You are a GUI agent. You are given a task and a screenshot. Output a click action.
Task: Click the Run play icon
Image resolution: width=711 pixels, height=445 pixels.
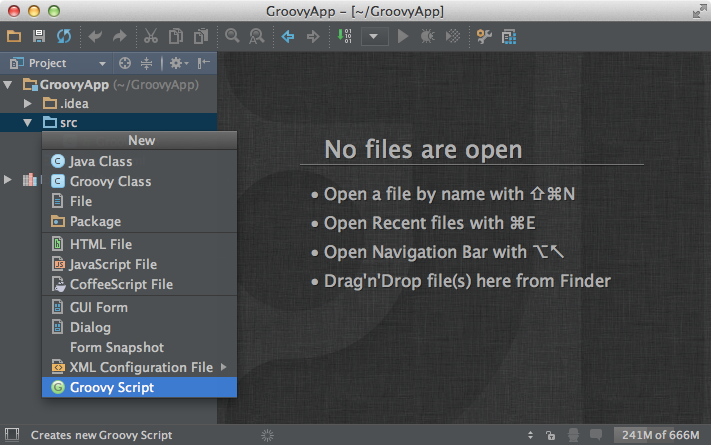point(403,36)
